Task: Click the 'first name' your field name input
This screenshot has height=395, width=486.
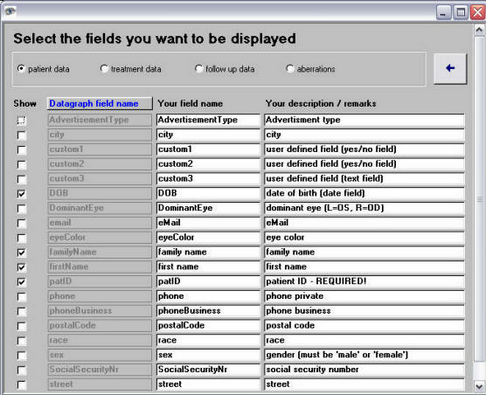Action: 208,267
